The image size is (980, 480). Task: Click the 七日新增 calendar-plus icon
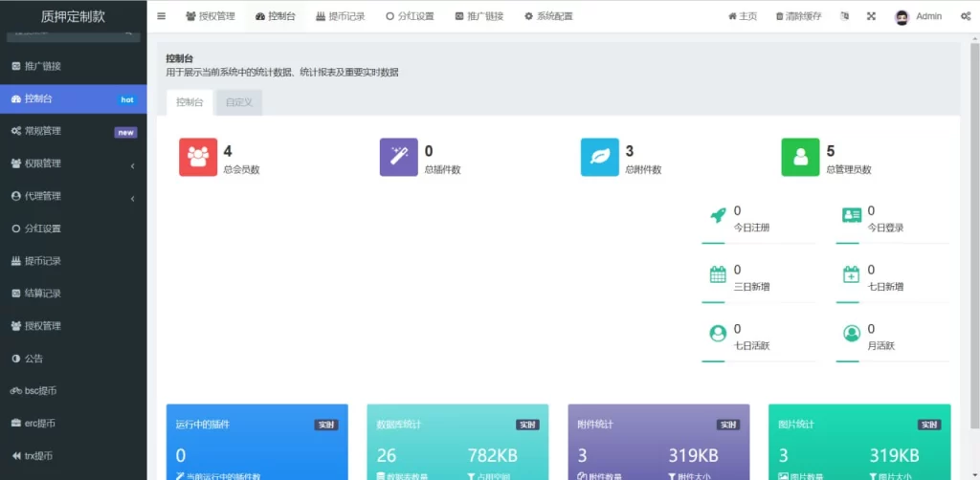[851, 274]
